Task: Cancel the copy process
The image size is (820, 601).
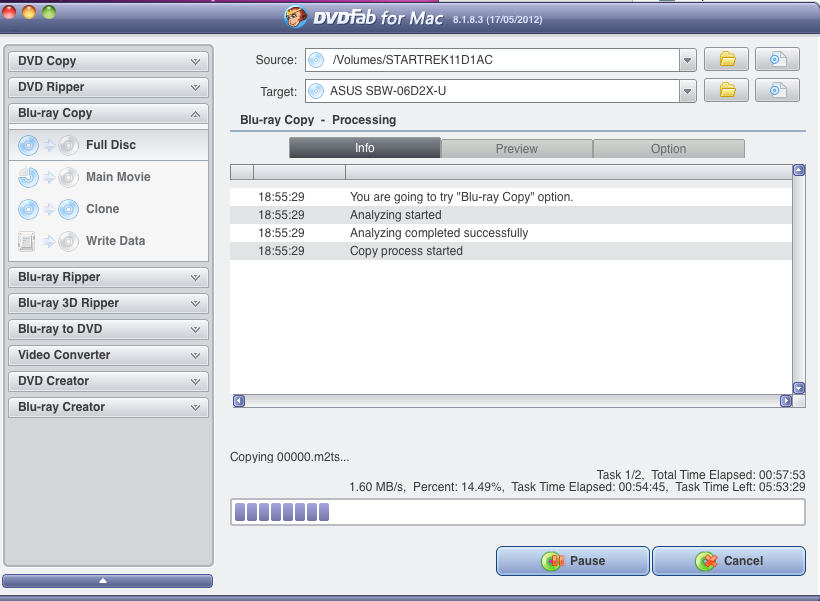Action: point(728,561)
